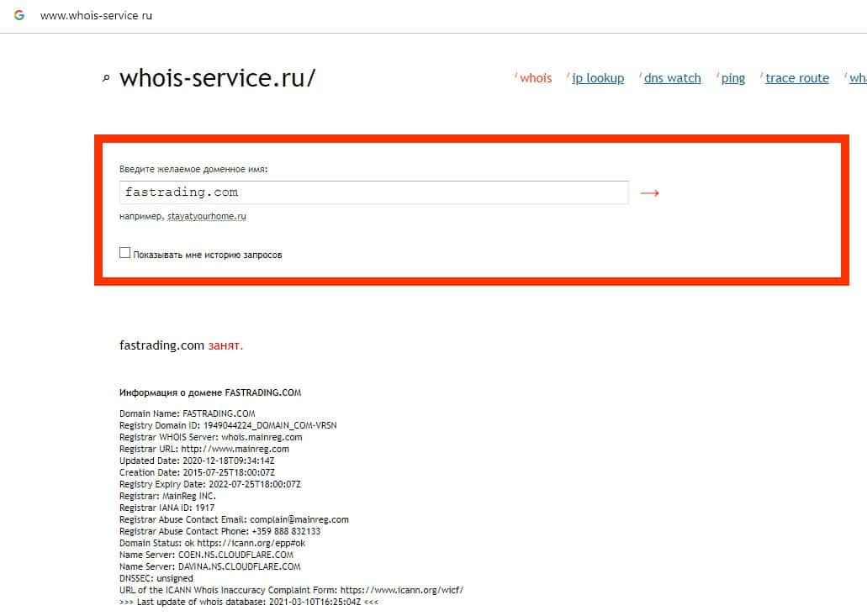Select the DAVINA.NS.CLOUDFLARE.COM name server line

tap(210, 566)
